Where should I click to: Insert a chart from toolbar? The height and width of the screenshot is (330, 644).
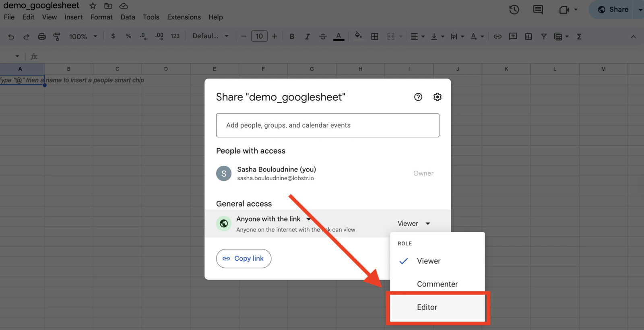pyautogui.click(x=528, y=37)
